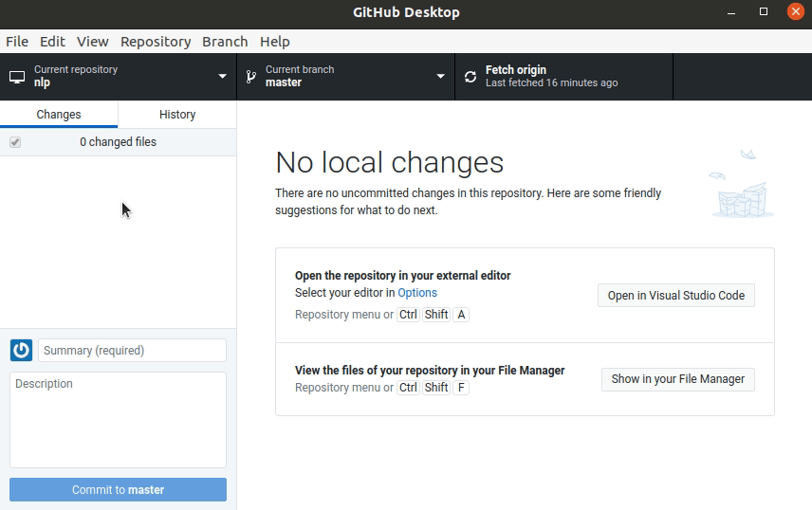Open the Options link for editor selection
The width and height of the screenshot is (812, 510).
[x=416, y=293]
